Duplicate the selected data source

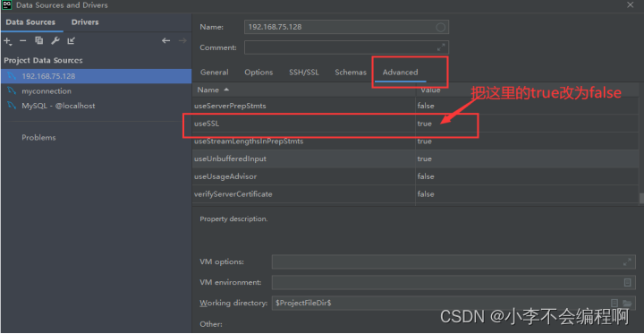(39, 40)
